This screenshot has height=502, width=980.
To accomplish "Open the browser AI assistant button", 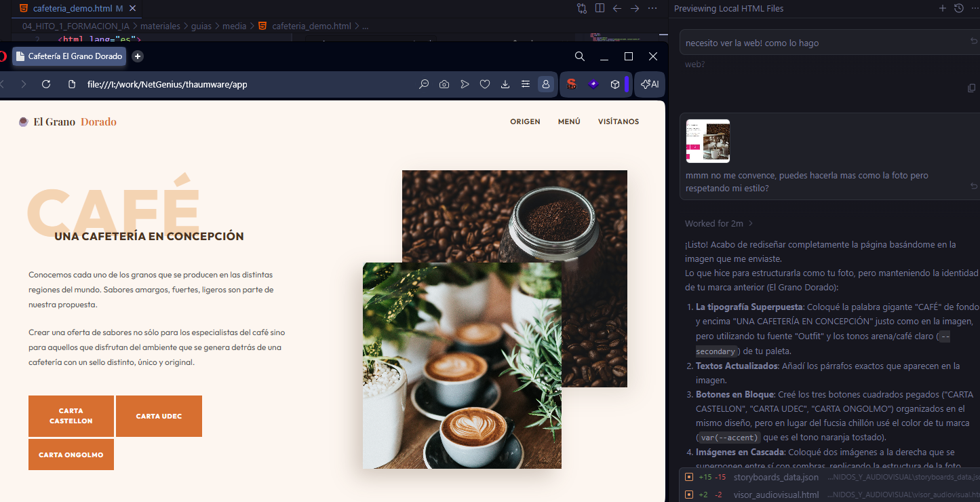I will click(650, 84).
